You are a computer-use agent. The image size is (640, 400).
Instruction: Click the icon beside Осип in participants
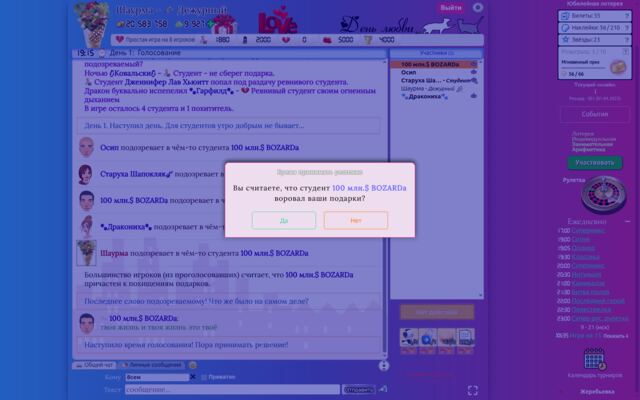tap(473, 72)
